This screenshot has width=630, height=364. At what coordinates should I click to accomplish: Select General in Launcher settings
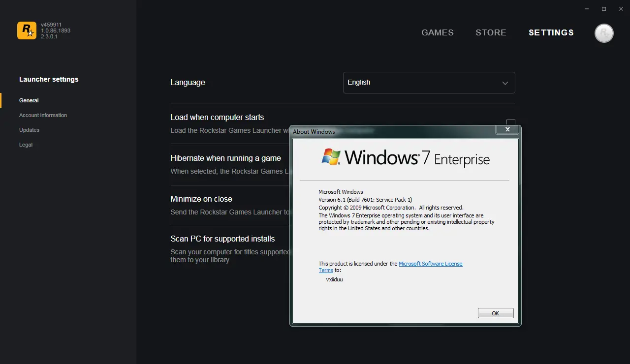pyautogui.click(x=29, y=100)
